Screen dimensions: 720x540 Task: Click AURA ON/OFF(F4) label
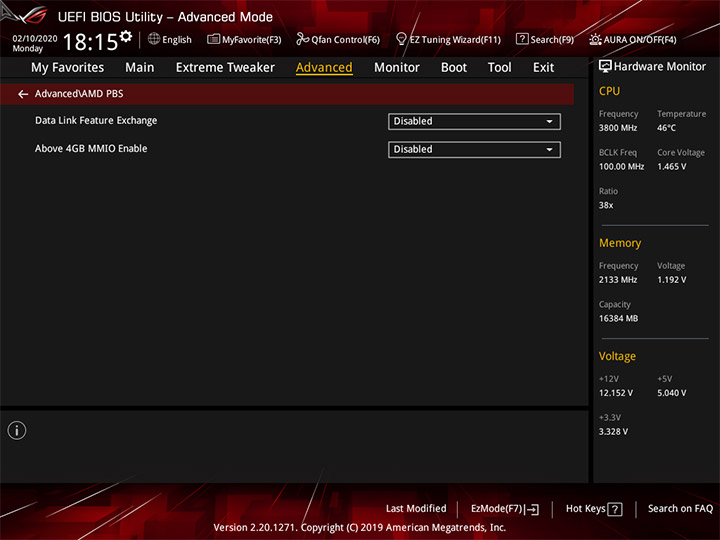640,40
